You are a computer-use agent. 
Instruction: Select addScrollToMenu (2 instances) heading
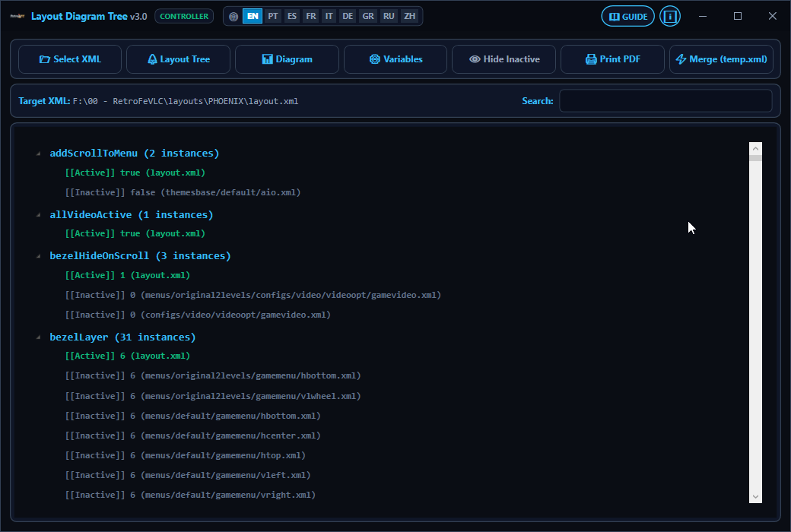pos(134,154)
